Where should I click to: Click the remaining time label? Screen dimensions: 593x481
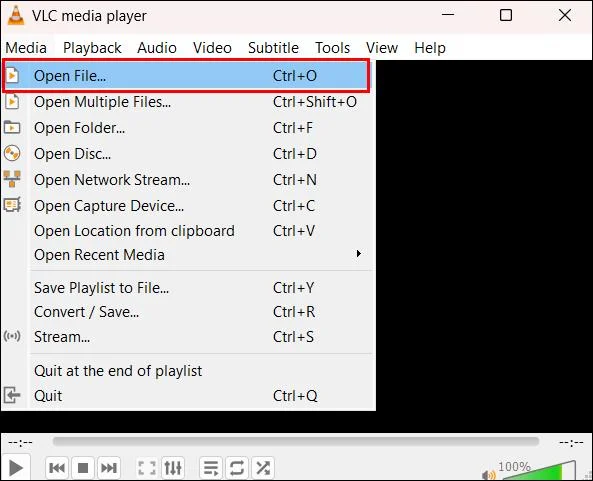(571, 442)
